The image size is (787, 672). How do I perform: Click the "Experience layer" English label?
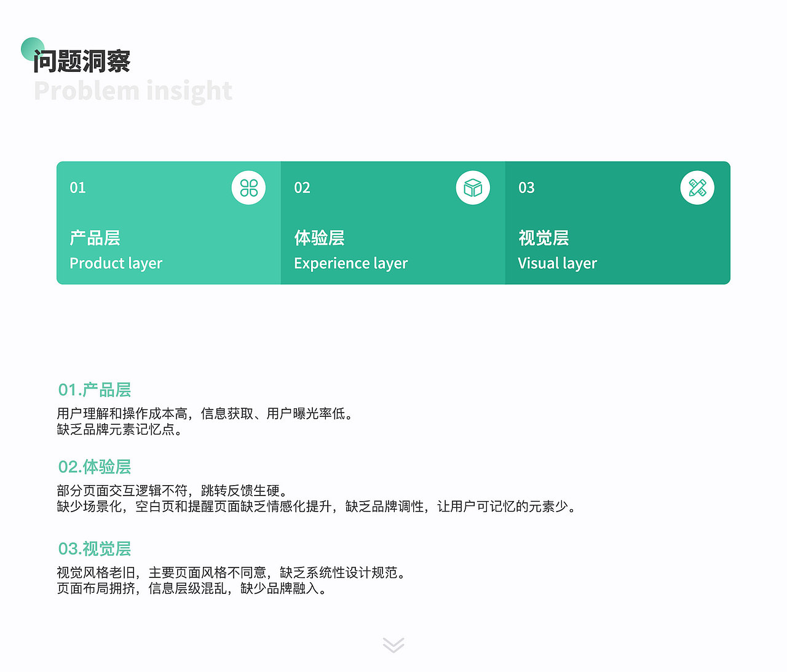coord(350,264)
